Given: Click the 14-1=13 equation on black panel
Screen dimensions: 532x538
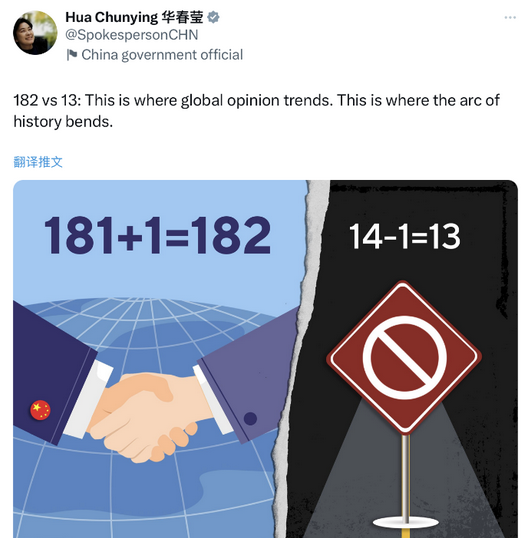Looking at the screenshot, I should 404,236.
